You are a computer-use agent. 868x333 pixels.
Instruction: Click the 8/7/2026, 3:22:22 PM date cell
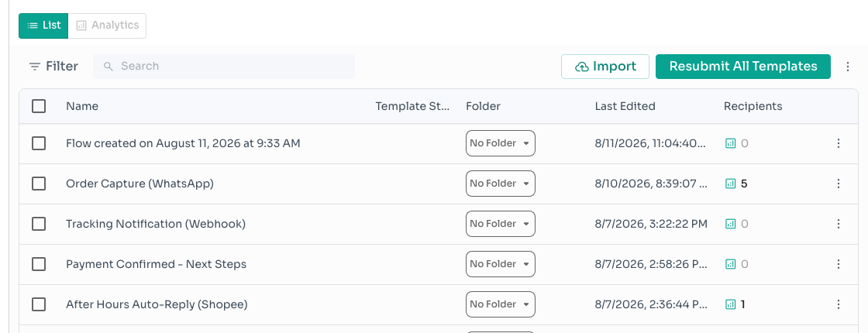coord(651,224)
